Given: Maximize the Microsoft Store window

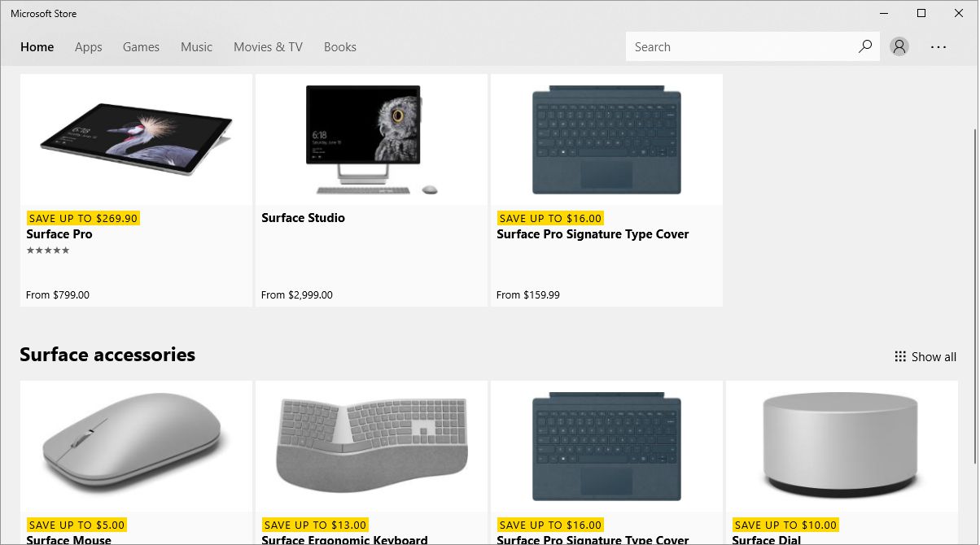Looking at the screenshot, I should coord(921,13).
